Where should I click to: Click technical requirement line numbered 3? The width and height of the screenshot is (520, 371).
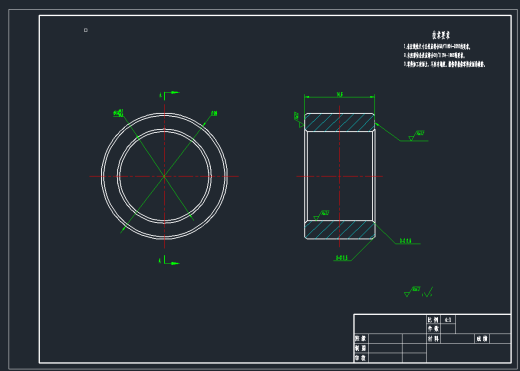point(444,64)
